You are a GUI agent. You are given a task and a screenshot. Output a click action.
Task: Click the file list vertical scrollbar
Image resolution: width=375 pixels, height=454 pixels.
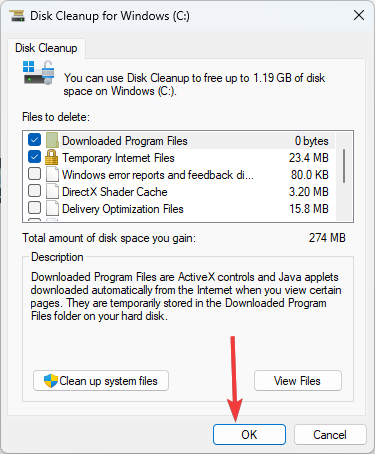tap(344, 176)
